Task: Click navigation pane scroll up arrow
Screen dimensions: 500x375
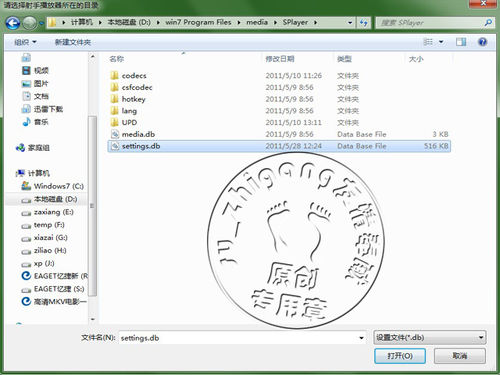Action: tap(93, 57)
